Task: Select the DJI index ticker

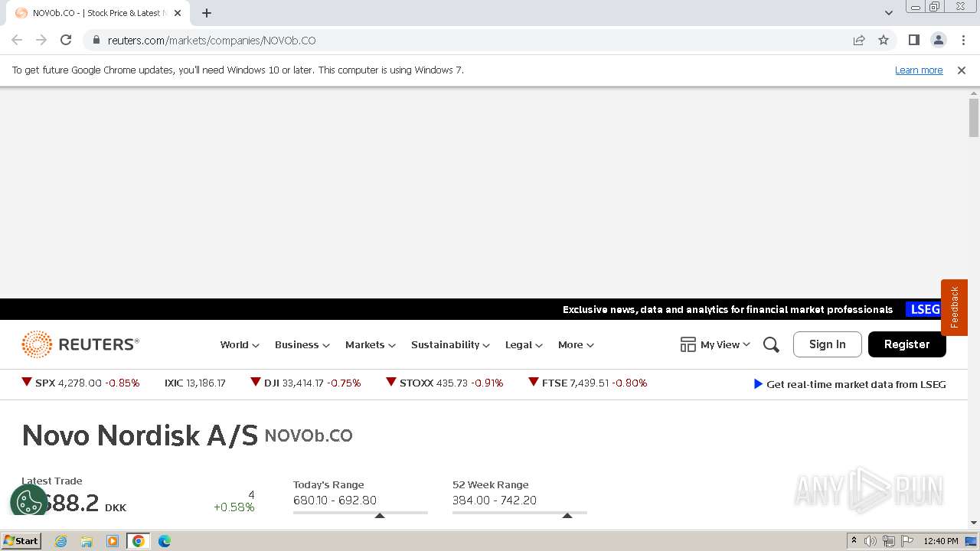Action: pyautogui.click(x=305, y=383)
